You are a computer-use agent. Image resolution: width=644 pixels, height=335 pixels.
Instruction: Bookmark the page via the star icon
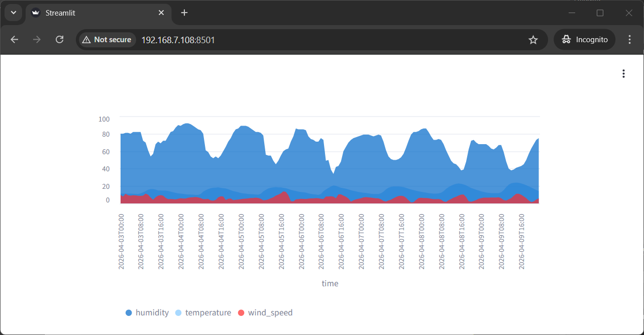coord(533,40)
